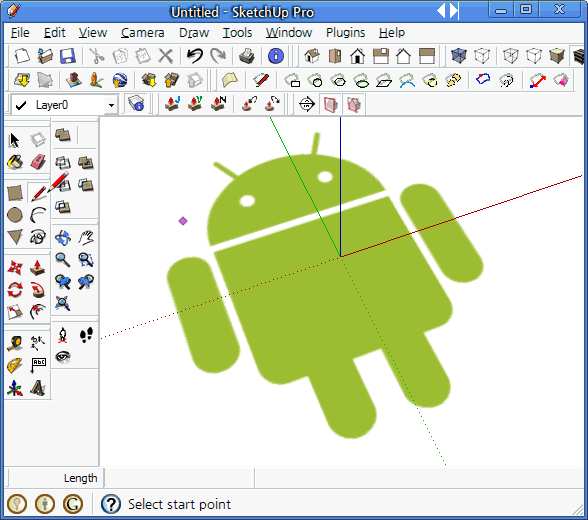Click the Zoom magnifier tool
Image resolution: width=588 pixels, height=520 pixels.
63,259
